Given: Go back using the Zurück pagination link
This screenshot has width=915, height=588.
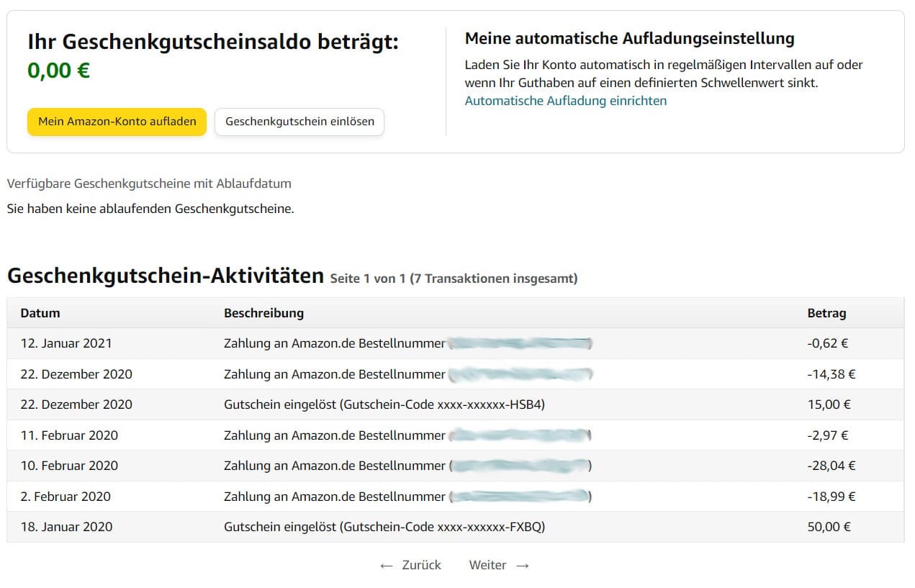Looking at the screenshot, I should 421,565.
